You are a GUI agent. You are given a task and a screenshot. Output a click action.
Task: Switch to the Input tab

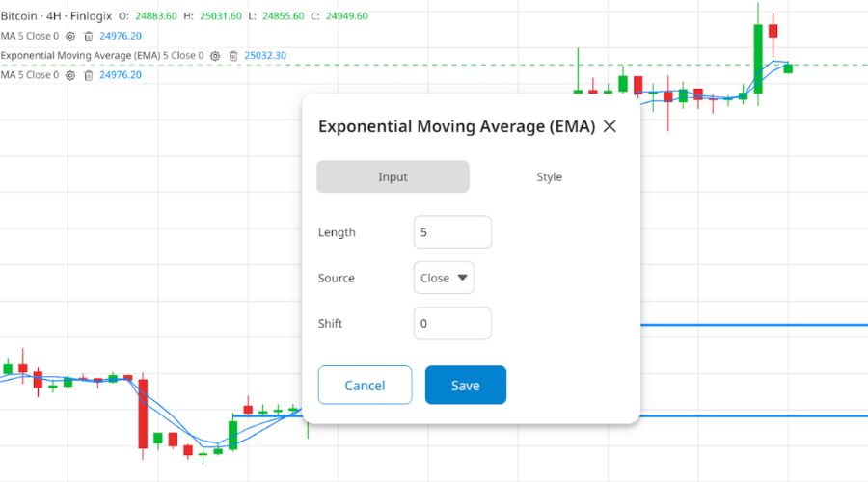click(393, 177)
